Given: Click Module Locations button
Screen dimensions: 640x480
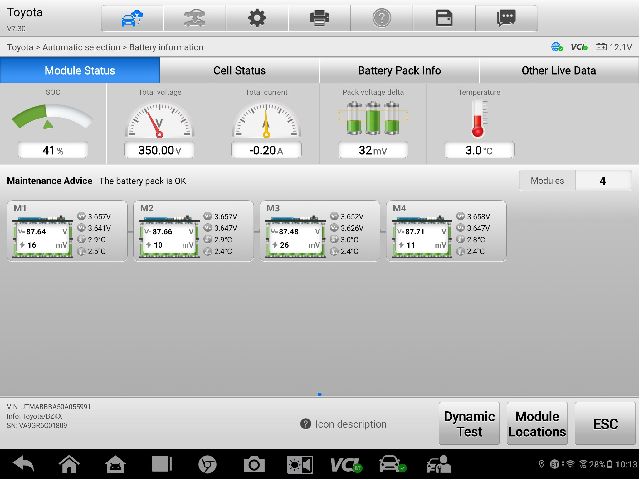Looking at the screenshot, I should [537, 424].
